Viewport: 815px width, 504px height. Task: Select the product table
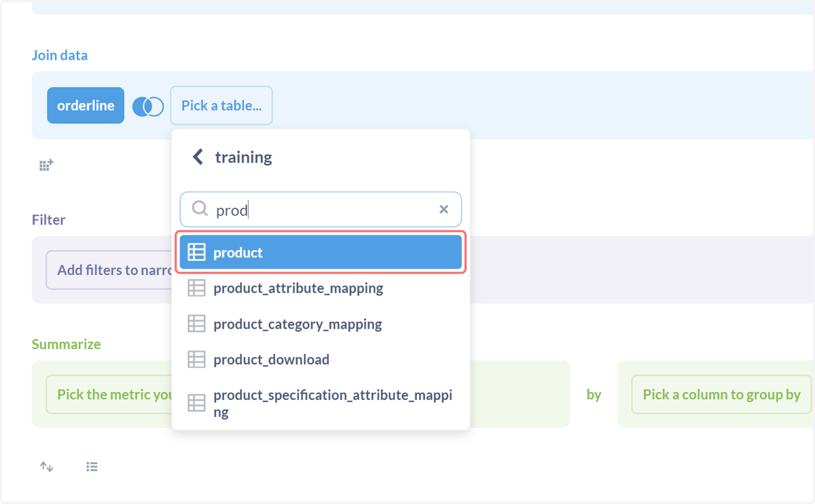(321, 252)
